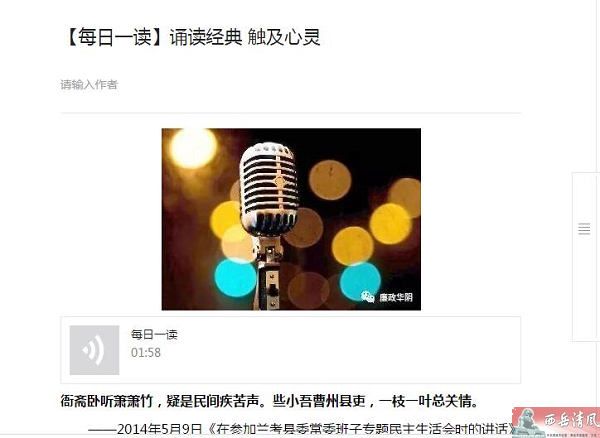Click the 每日一读 audio title text
Viewport: 600px width, 438px height.
pyautogui.click(x=154, y=335)
